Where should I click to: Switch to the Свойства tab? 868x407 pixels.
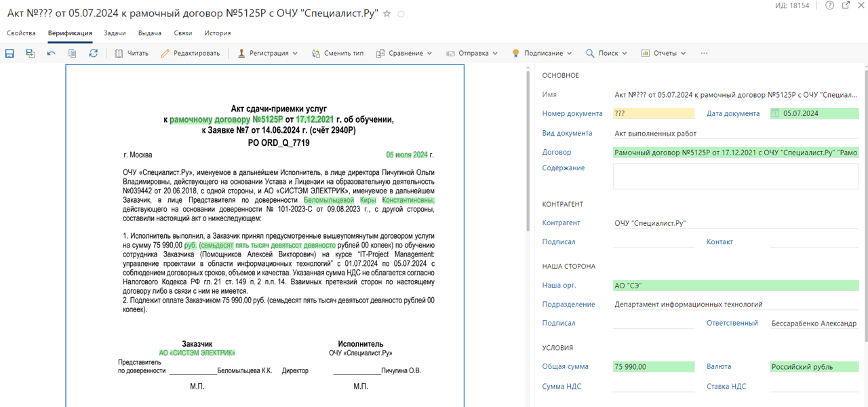[21, 33]
